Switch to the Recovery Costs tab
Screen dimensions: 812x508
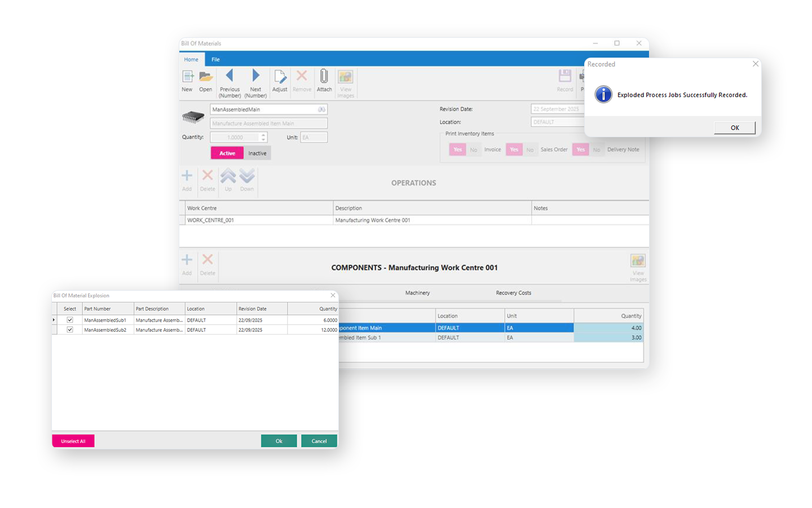[x=513, y=293]
